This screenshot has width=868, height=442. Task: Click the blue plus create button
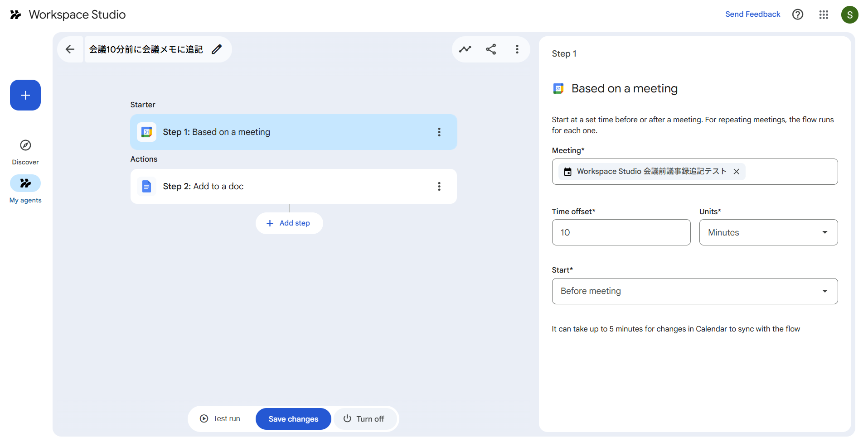[x=25, y=95]
